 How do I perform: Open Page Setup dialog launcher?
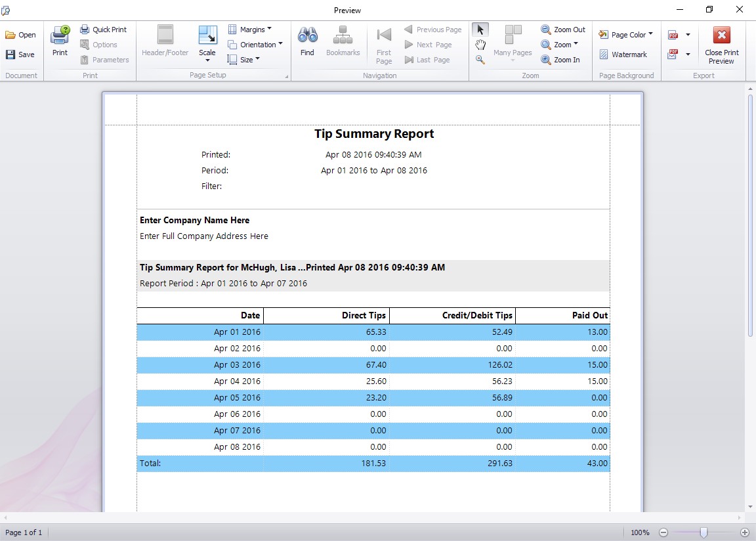click(286, 76)
